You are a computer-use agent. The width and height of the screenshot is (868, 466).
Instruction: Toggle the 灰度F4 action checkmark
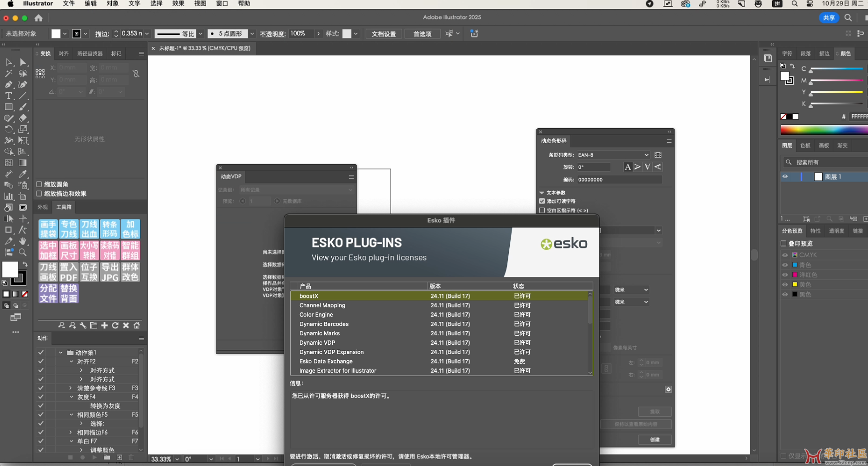(x=41, y=397)
